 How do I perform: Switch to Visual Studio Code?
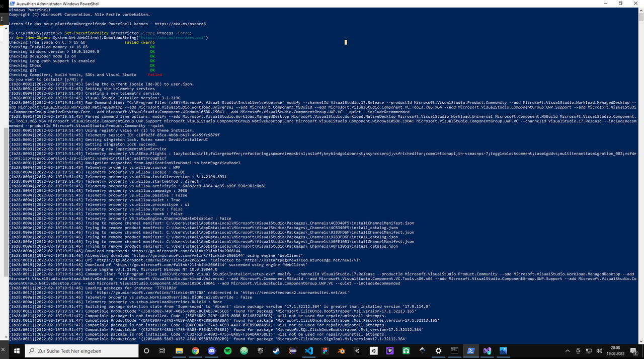click(x=309, y=350)
